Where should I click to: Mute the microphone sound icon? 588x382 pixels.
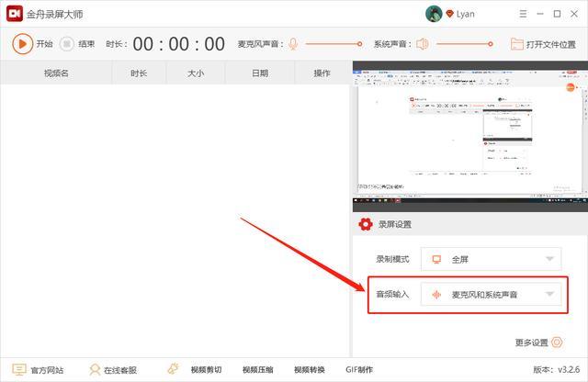(293, 44)
